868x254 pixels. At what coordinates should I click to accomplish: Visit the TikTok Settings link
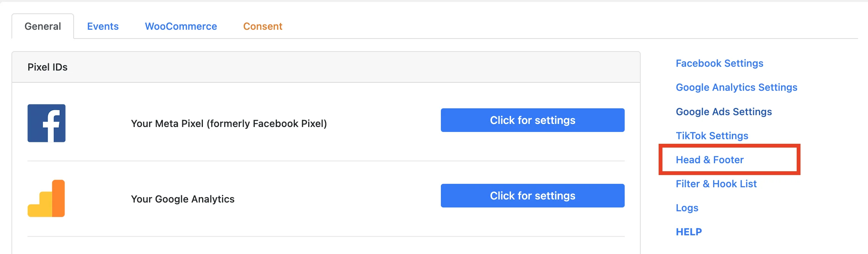712,136
